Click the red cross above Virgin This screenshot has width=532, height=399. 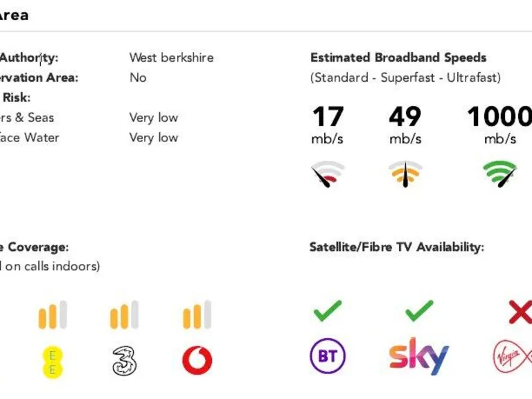click(519, 312)
